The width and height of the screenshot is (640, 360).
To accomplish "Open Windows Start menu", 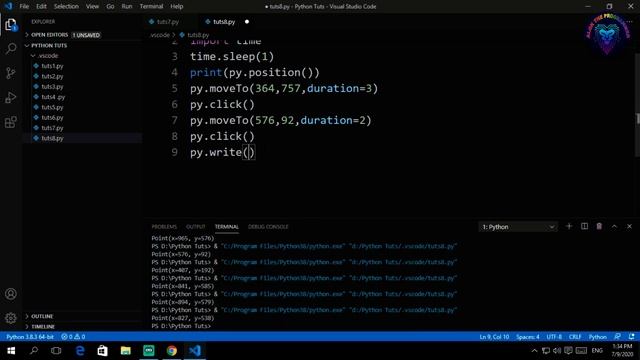I will pos(11,351).
